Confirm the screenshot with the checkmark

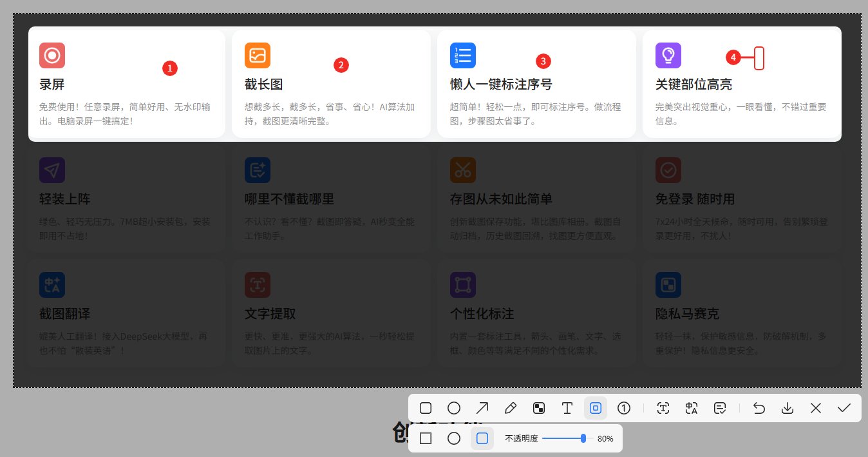coord(844,408)
